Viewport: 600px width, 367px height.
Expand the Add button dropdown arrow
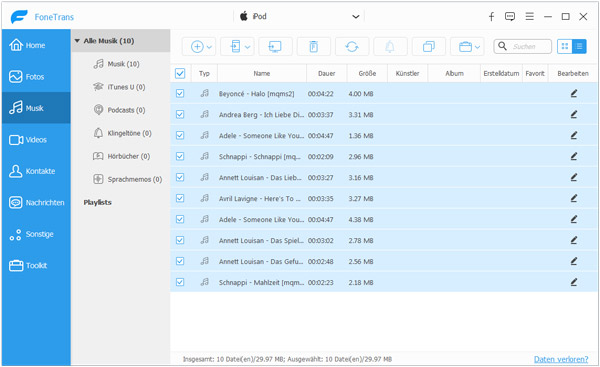tap(209, 47)
